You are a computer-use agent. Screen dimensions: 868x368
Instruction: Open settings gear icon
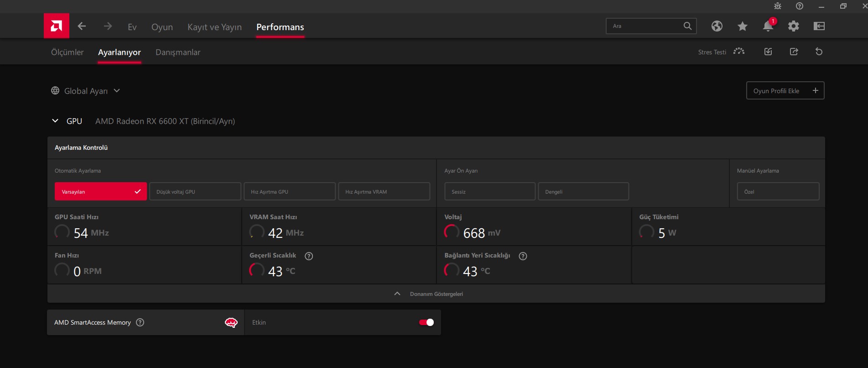tap(794, 26)
